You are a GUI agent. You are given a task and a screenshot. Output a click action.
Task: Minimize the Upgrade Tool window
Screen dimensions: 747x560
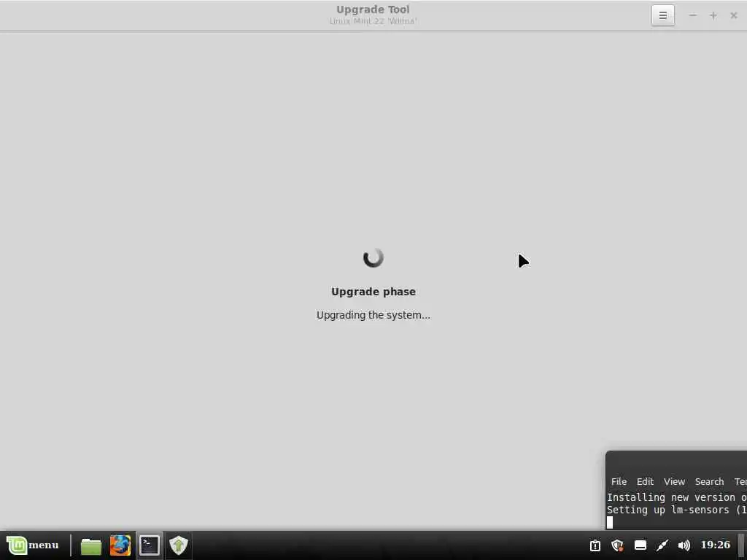(693, 15)
